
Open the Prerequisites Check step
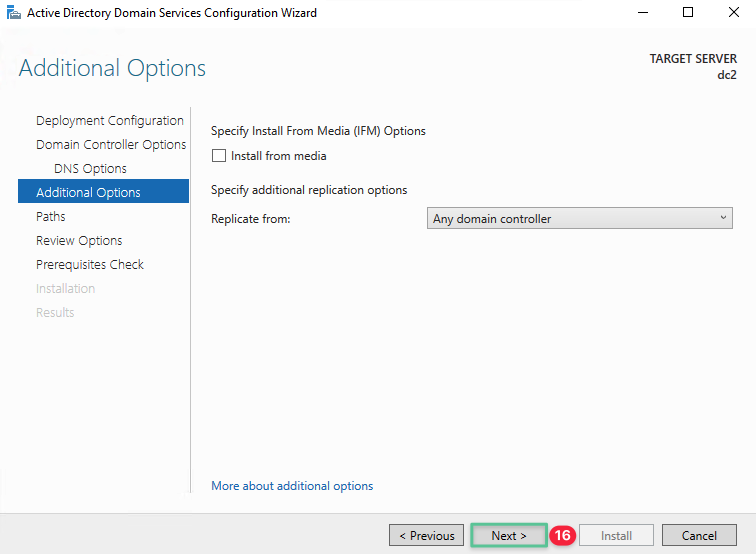click(90, 265)
